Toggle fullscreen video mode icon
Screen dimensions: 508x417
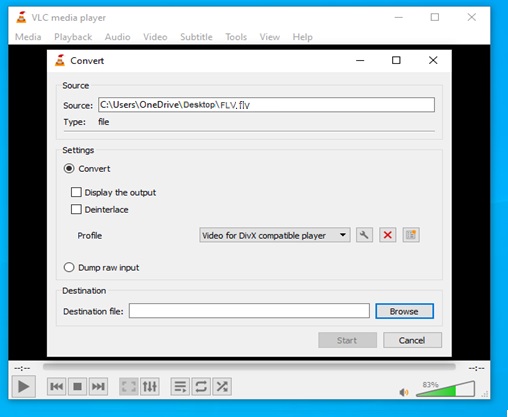click(x=129, y=386)
